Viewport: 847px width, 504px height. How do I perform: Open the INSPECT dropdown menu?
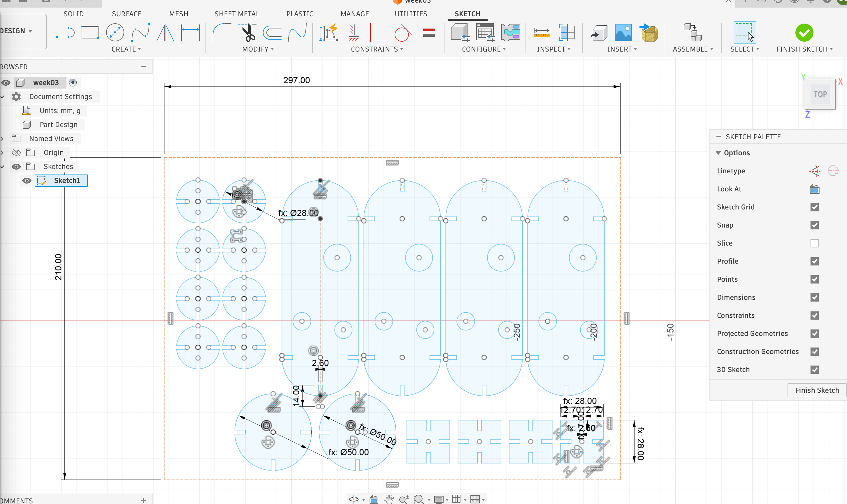[553, 49]
